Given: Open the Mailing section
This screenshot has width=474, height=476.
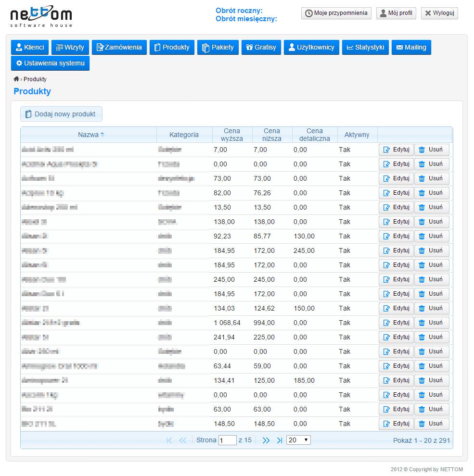Looking at the screenshot, I should click(411, 47).
